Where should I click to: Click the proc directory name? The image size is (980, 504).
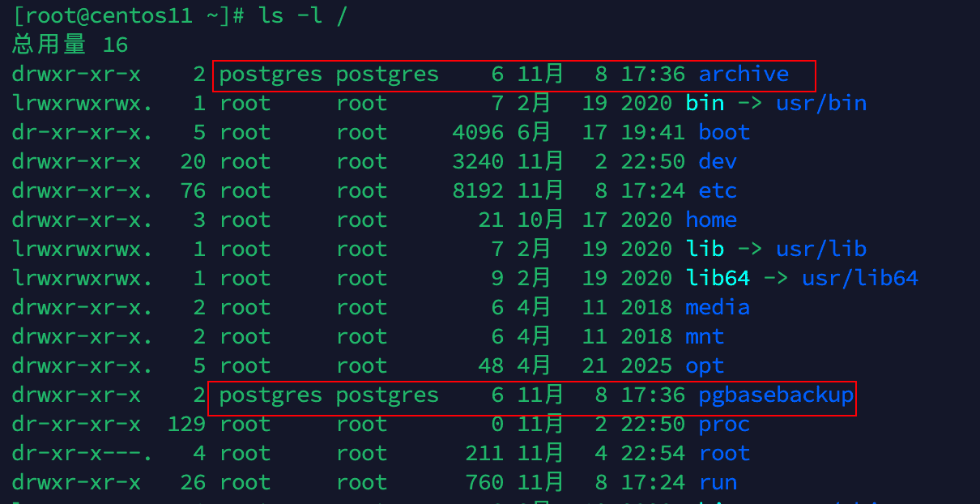click(723, 424)
